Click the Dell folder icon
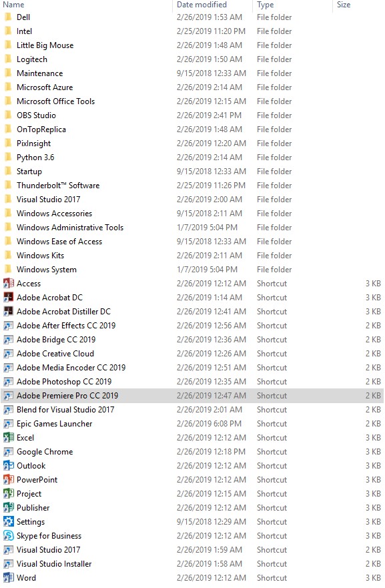385x588 pixels. 8,17
